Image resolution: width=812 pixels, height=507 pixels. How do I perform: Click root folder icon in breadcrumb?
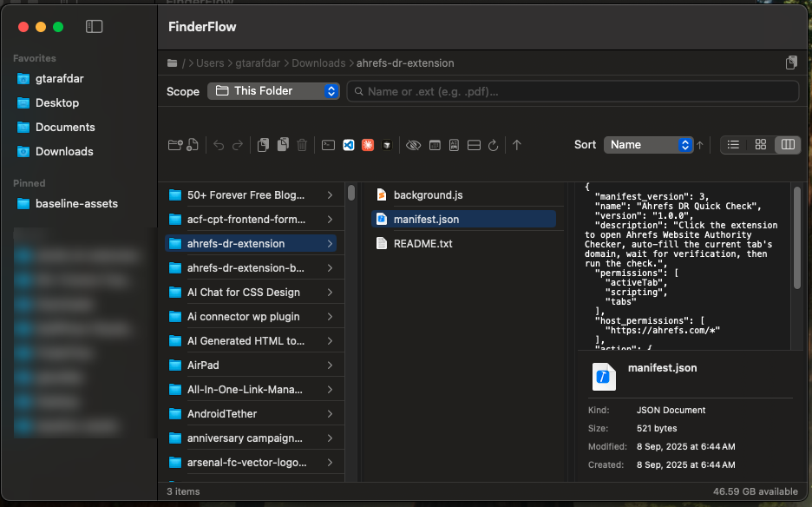tap(173, 63)
